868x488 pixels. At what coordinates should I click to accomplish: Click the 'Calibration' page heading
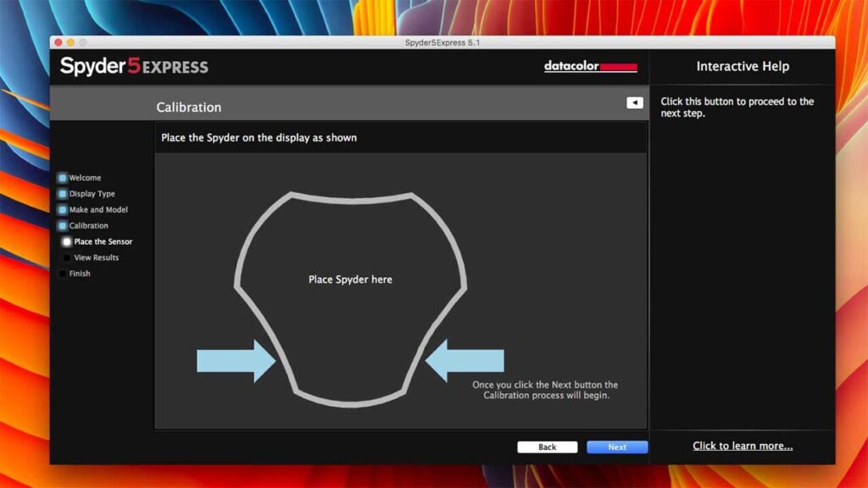click(189, 108)
